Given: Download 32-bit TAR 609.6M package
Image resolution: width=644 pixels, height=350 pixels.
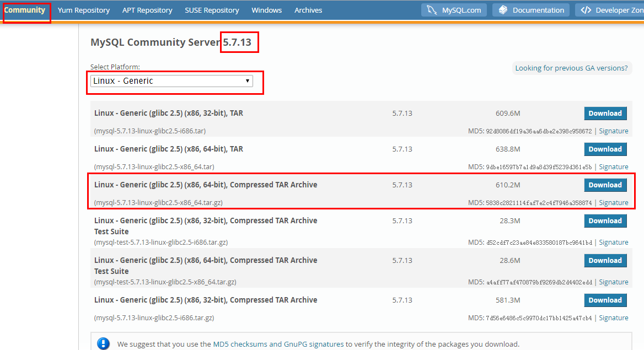Looking at the screenshot, I should [605, 114].
